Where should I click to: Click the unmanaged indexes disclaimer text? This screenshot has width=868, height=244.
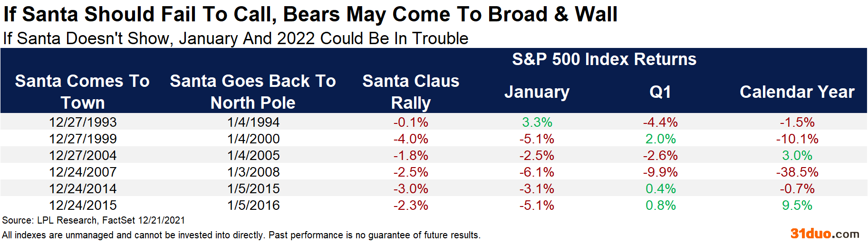point(241,235)
